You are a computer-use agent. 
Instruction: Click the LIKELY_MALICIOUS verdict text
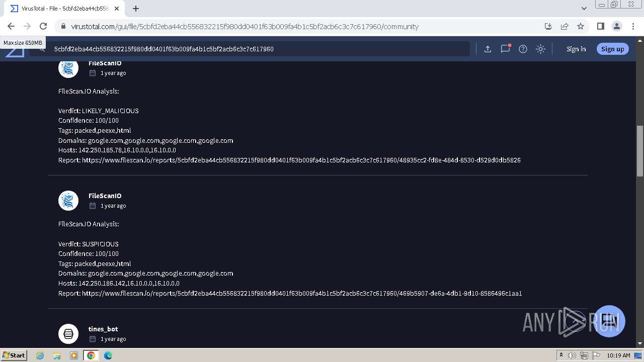point(110,111)
